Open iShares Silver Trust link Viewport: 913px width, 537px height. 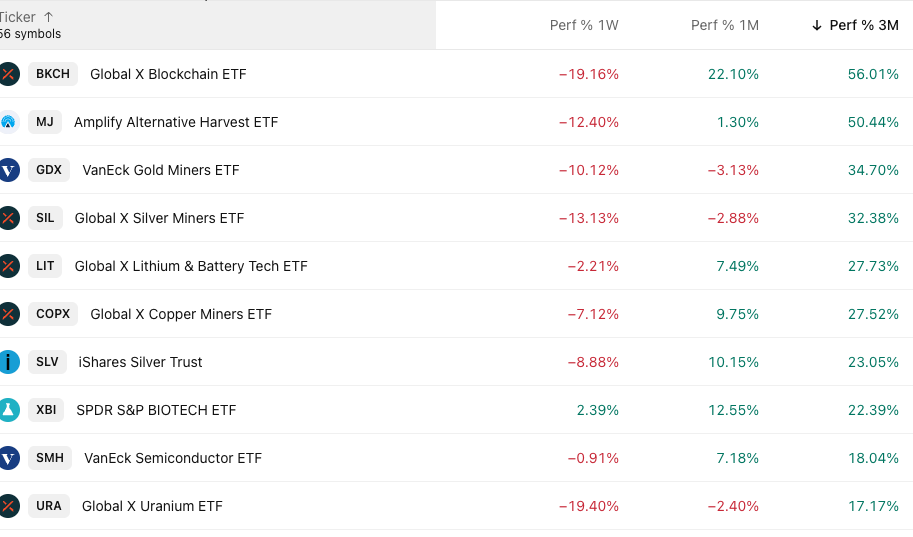click(x=140, y=362)
